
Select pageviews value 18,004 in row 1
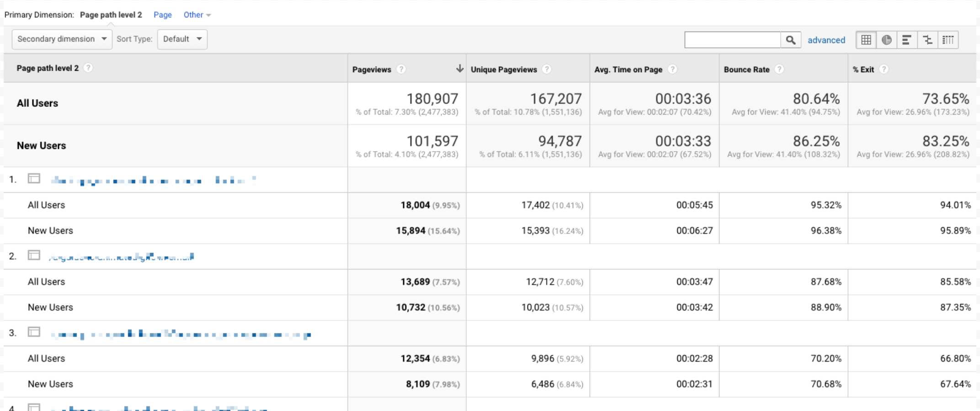[415, 205]
